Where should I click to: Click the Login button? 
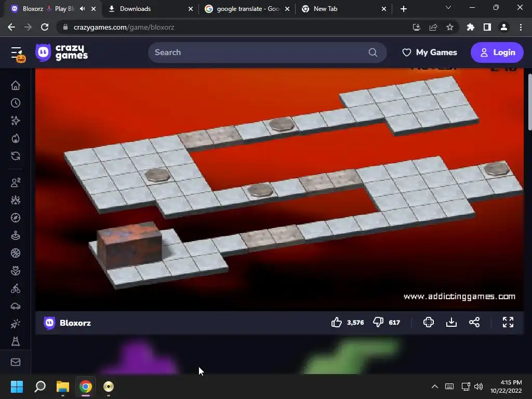[x=497, y=52]
